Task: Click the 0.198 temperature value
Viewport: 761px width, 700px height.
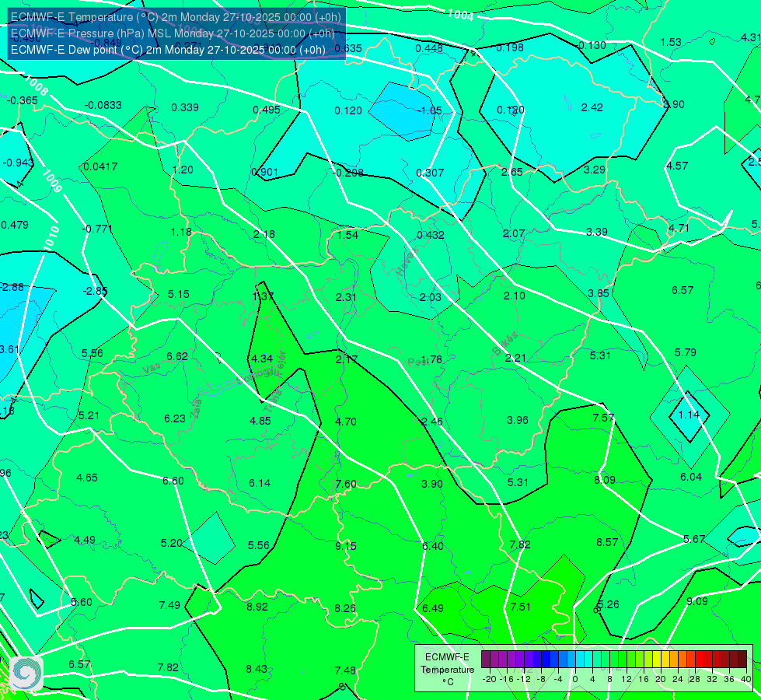Action: point(510,47)
